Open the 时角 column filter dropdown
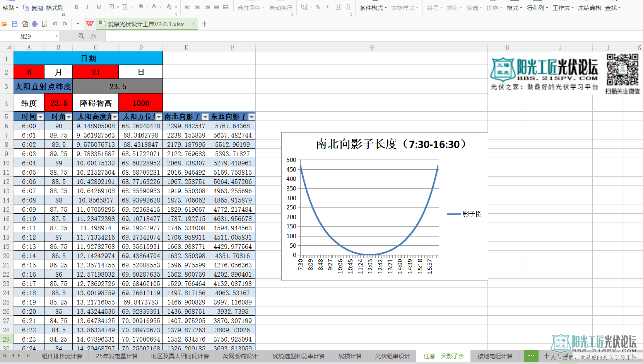 click(69, 117)
